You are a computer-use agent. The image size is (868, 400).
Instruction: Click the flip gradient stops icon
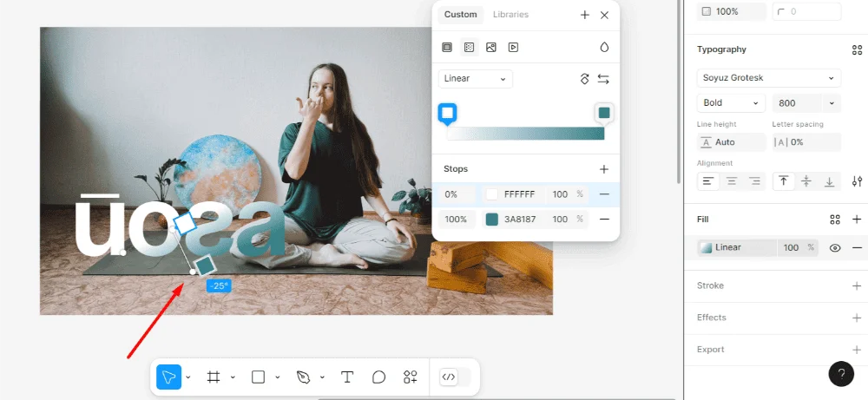click(603, 79)
